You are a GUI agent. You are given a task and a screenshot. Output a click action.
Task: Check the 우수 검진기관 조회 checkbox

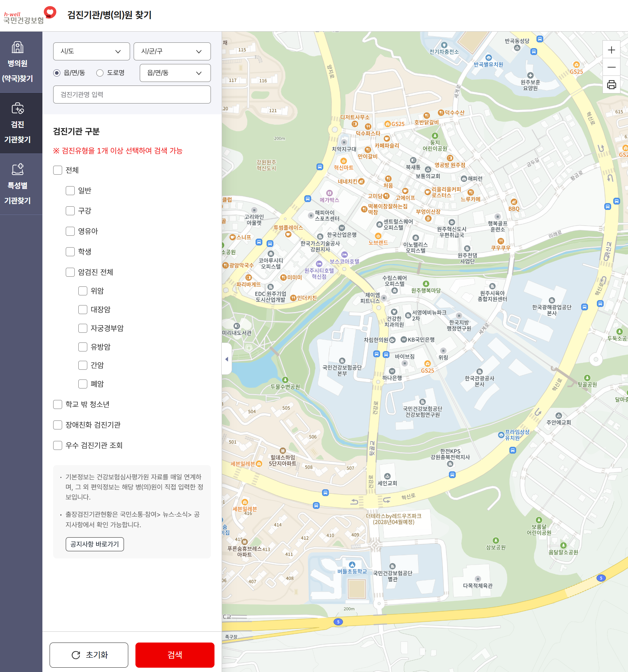[x=57, y=445]
